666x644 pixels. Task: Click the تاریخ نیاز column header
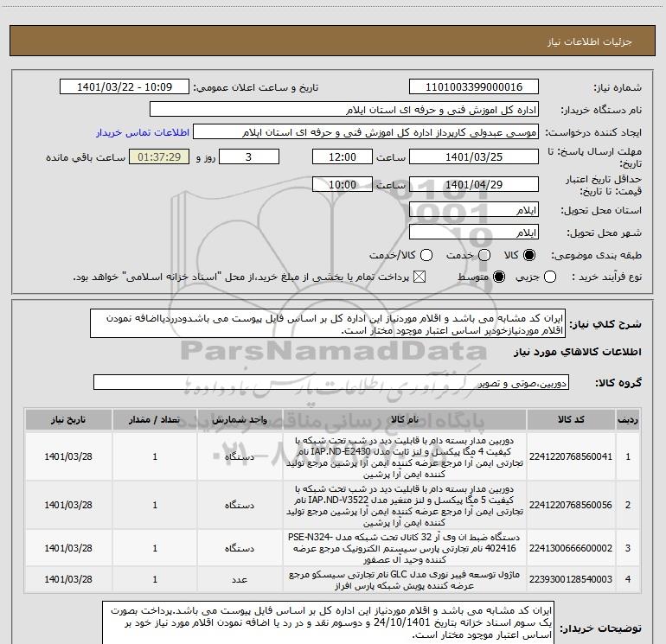pos(68,419)
